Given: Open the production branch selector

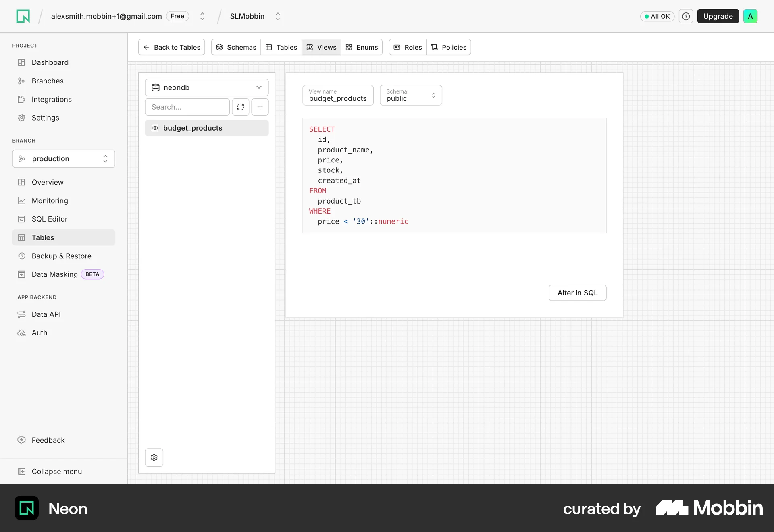Looking at the screenshot, I should 64,159.
